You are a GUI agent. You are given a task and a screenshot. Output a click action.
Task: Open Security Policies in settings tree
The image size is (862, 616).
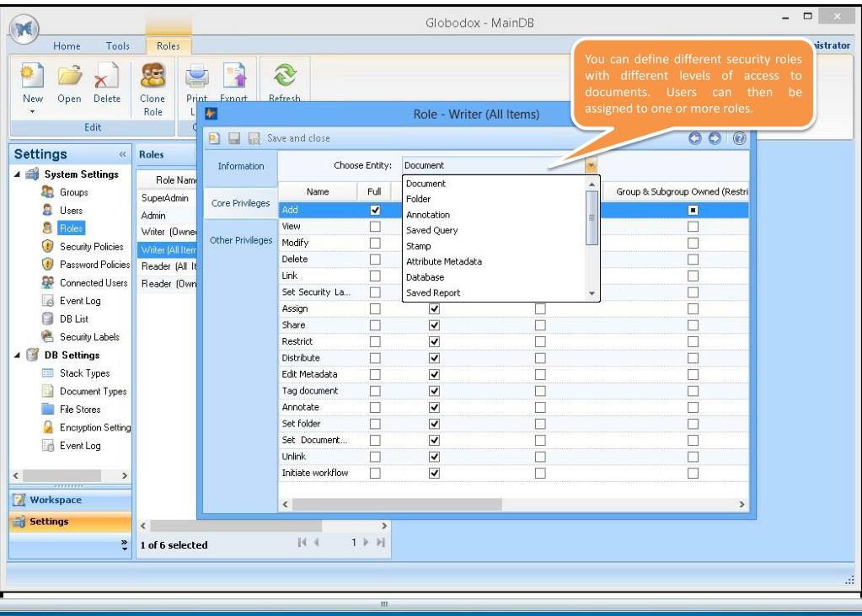point(91,247)
